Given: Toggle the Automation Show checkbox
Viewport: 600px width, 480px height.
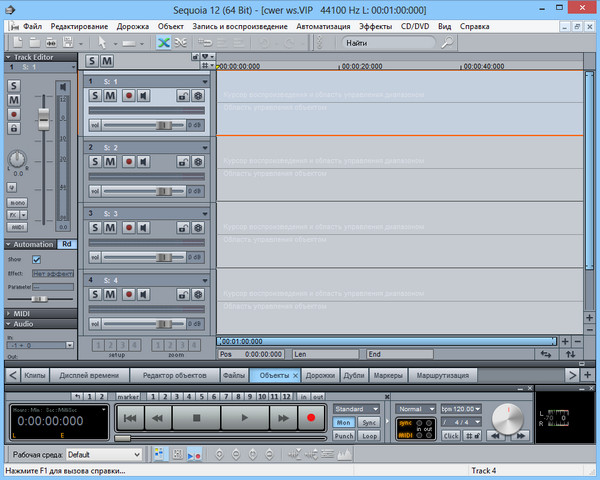Looking at the screenshot, I should pyautogui.click(x=37, y=259).
